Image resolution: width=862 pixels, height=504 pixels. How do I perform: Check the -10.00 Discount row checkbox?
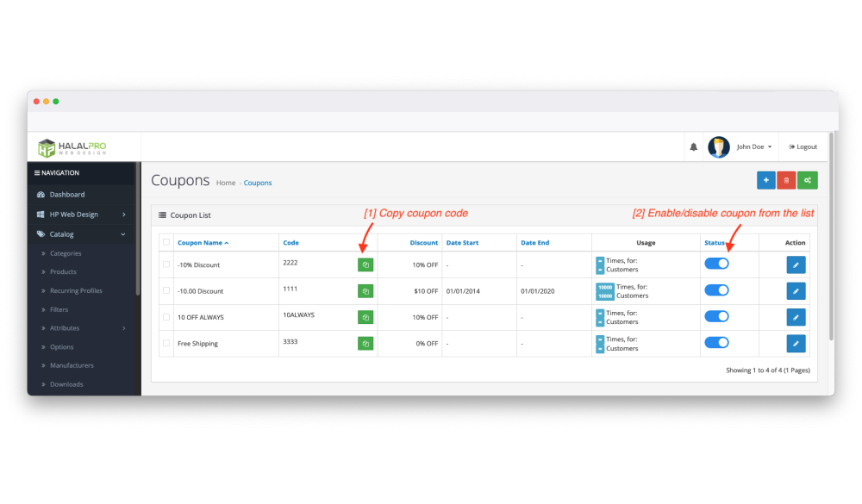[166, 291]
